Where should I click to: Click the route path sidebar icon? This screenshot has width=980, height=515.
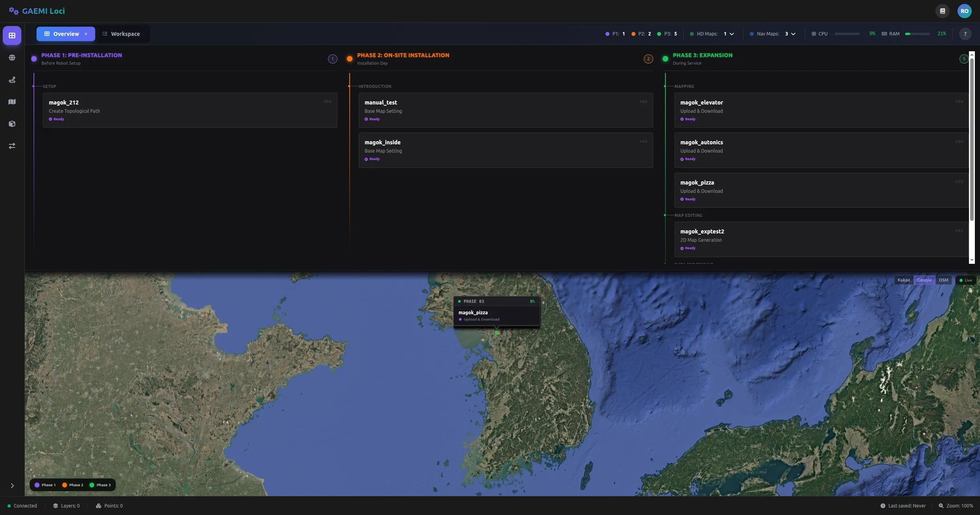12,80
